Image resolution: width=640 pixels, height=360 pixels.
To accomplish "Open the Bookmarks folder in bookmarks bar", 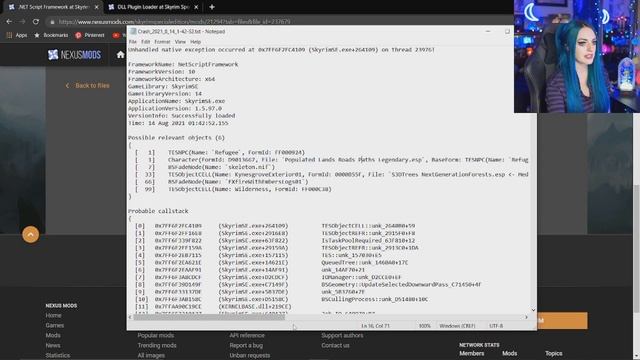I will coord(51,36).
